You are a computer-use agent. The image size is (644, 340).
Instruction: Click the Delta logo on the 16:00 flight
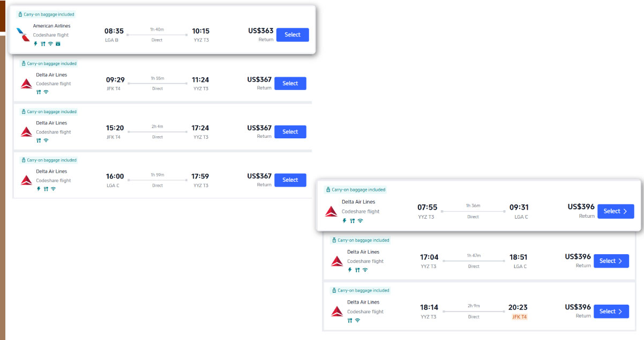[x=26, y=180]
